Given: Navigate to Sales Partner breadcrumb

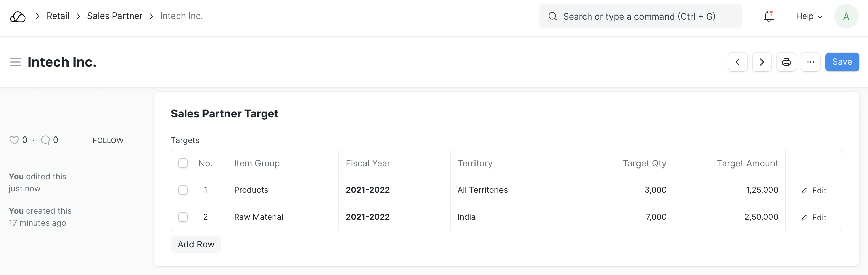Looking at the screenshot, I should pos(115,16).
